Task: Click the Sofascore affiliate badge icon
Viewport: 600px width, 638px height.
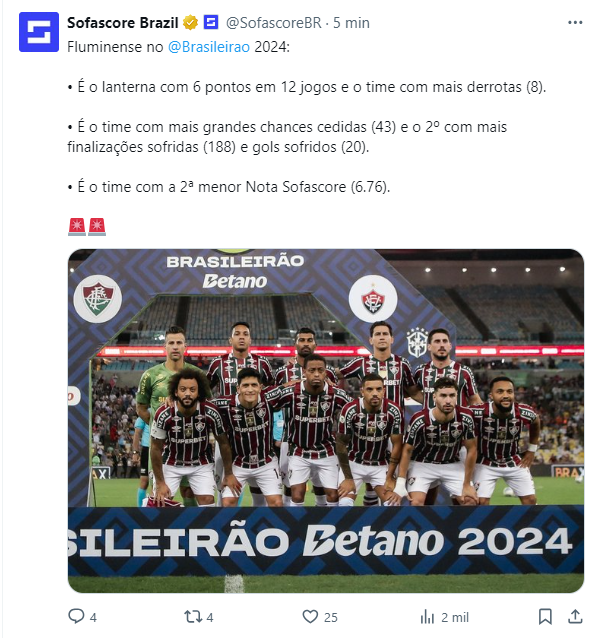Action: [x=211, y=22]
